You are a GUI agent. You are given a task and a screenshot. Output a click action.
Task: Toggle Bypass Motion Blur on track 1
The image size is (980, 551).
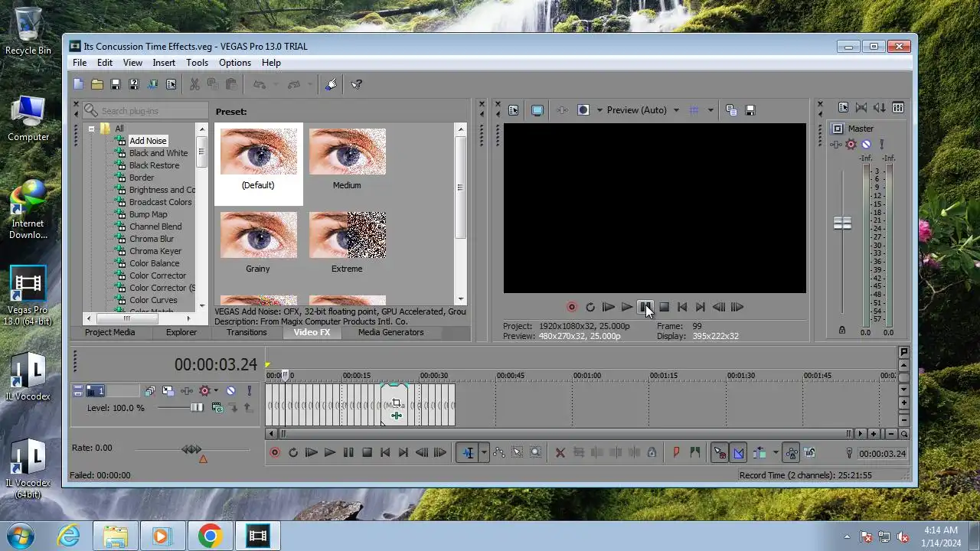(149, 391)
